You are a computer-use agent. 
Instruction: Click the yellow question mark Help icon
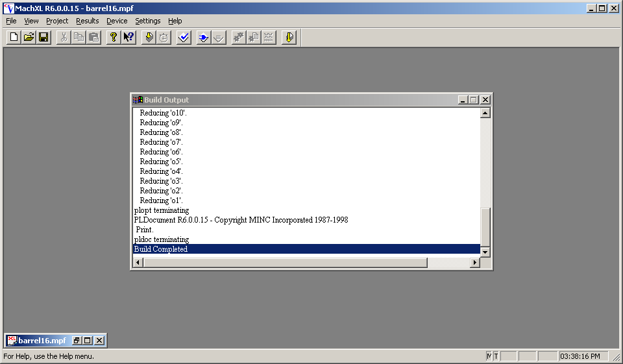click(x=114, y=38)
